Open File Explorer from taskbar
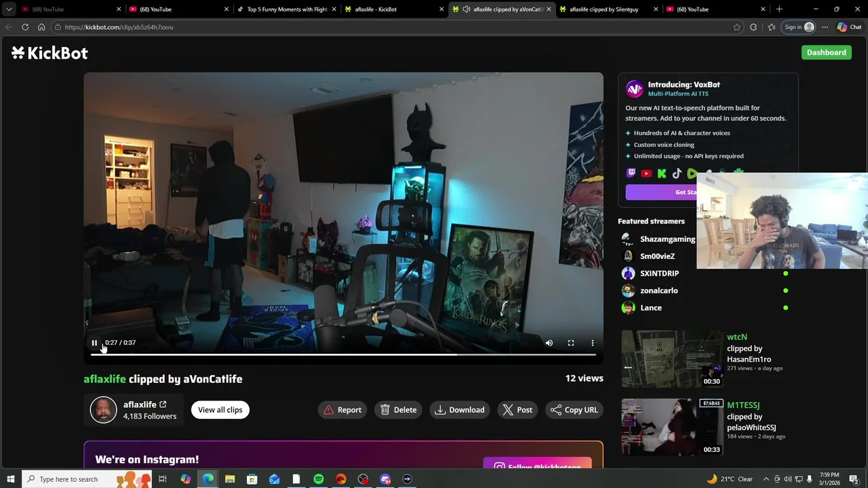The image size is (868, 488). pyautogui.click(x=230, y=479)
